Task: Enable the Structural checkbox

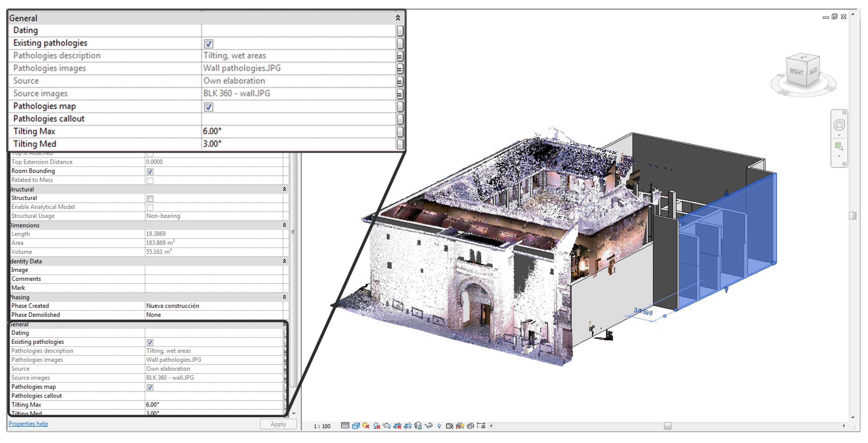Action: click(x=150, y=198)
